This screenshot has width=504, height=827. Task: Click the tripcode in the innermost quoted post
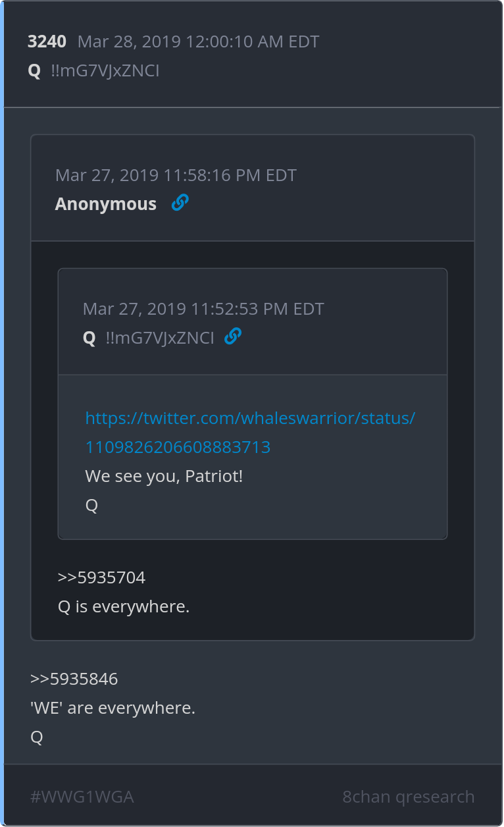[x=160, y=338]
